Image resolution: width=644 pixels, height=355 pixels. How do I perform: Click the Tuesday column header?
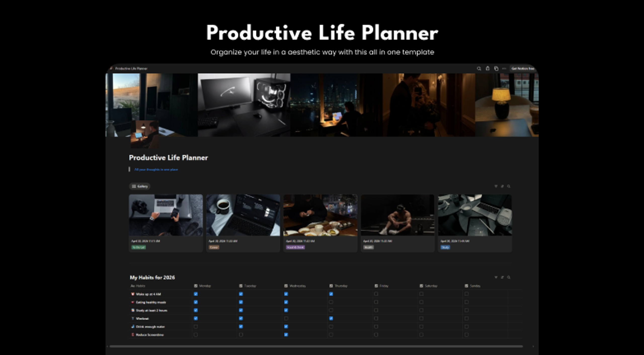pos(248,286)
